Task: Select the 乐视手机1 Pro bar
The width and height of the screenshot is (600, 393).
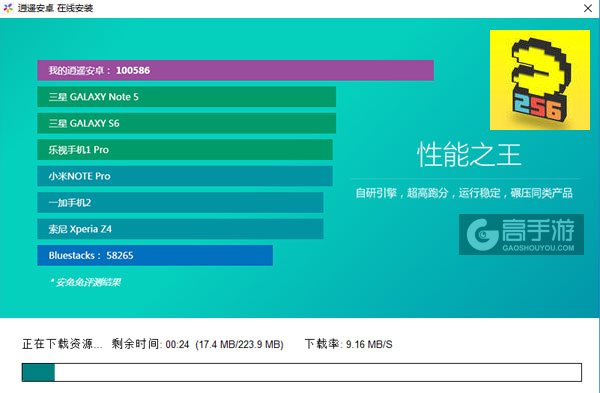Action: (x=185, y=150)
